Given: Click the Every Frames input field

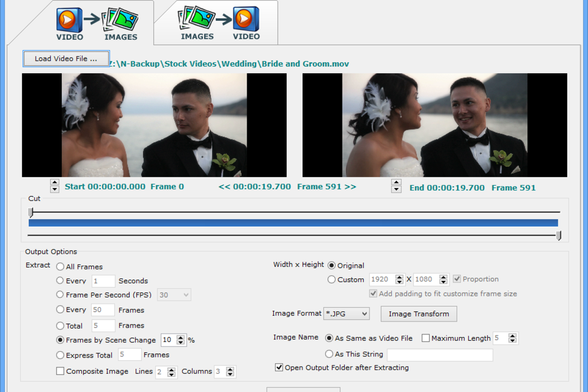Looking at the screenshot, I should [103, 310].
